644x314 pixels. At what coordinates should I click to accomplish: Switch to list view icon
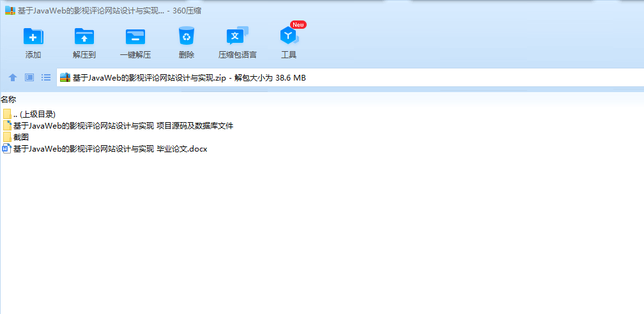click(46, 77)
